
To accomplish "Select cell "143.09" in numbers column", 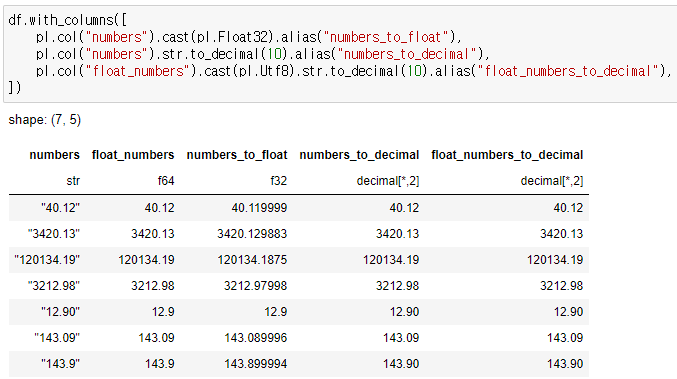I will click(x=57, y=338).
